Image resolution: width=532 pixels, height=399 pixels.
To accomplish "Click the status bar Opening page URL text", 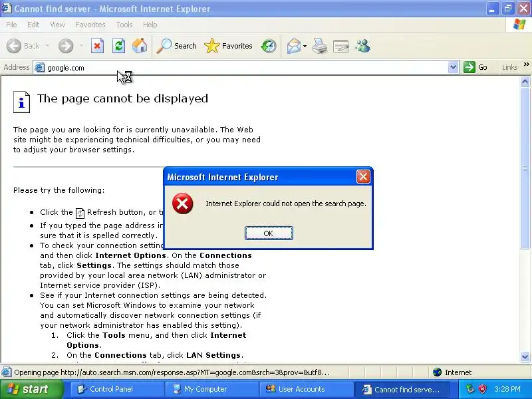I will click(x=172, y=372).
